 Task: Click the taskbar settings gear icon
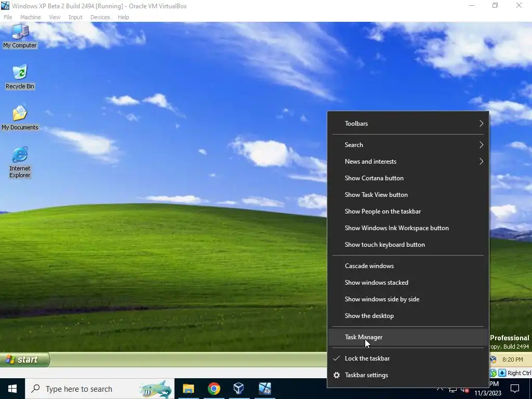(x=337, y=375)
